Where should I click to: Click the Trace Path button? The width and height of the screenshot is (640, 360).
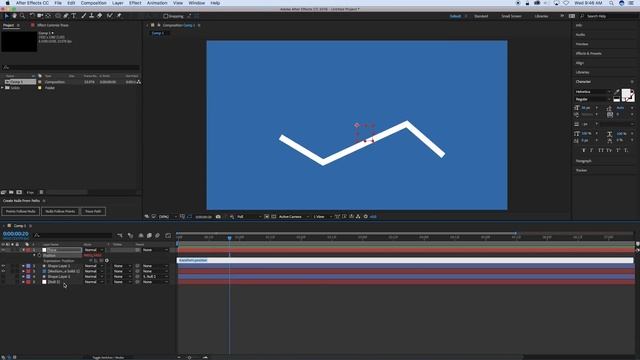pyautogui.click(x=93, y=211)
